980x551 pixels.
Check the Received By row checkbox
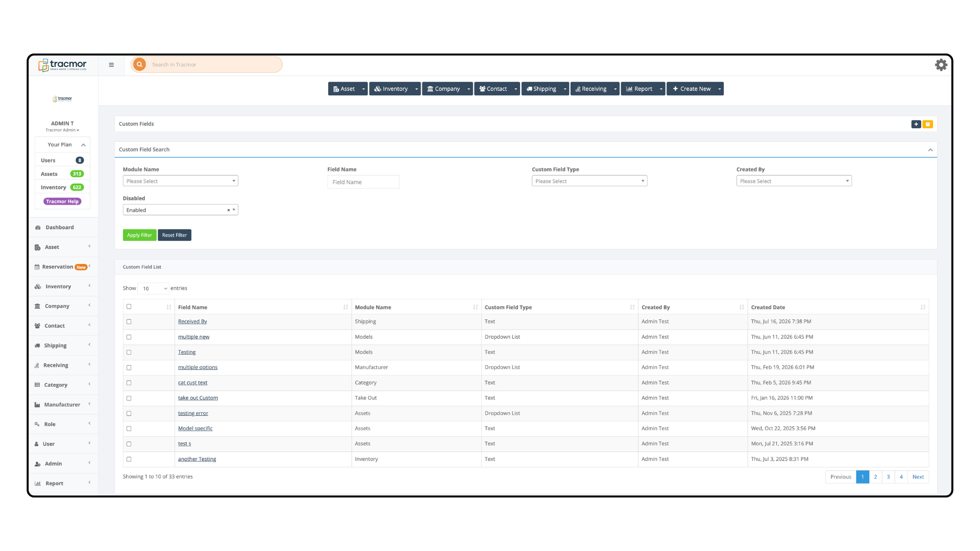129,322
